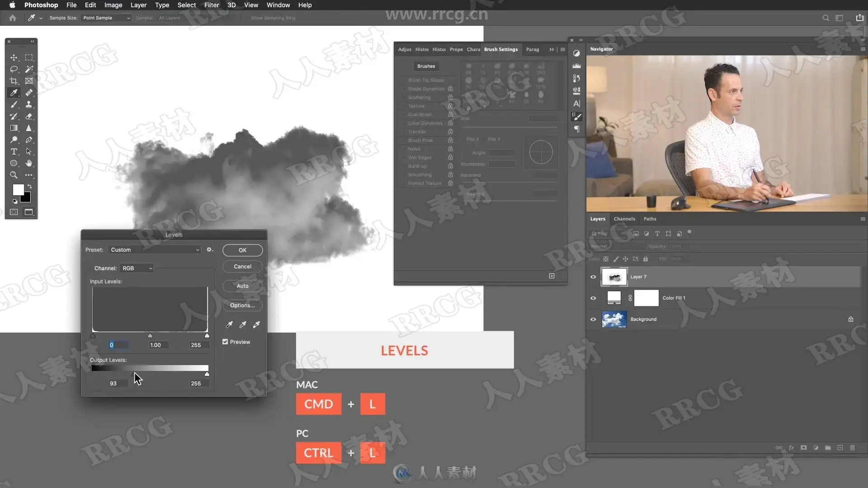
Task: Select the Hand tool
Action: click(29, 164)
